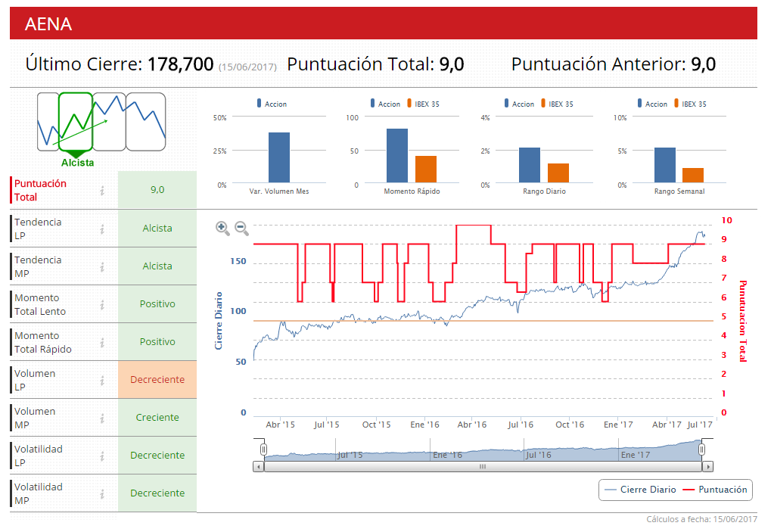The image size is (774, 532).
Task: Open info icon for Momento Total Lento
Action: (102, 305)
